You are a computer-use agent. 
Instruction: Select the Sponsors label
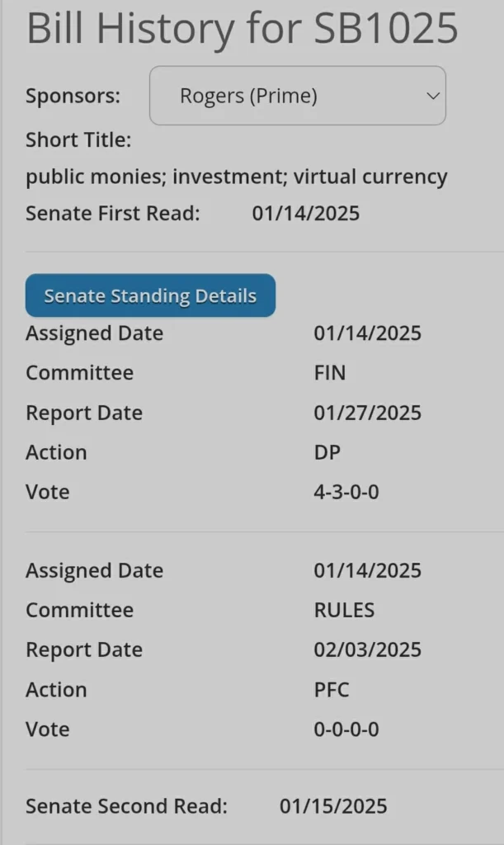pos(73,96)
